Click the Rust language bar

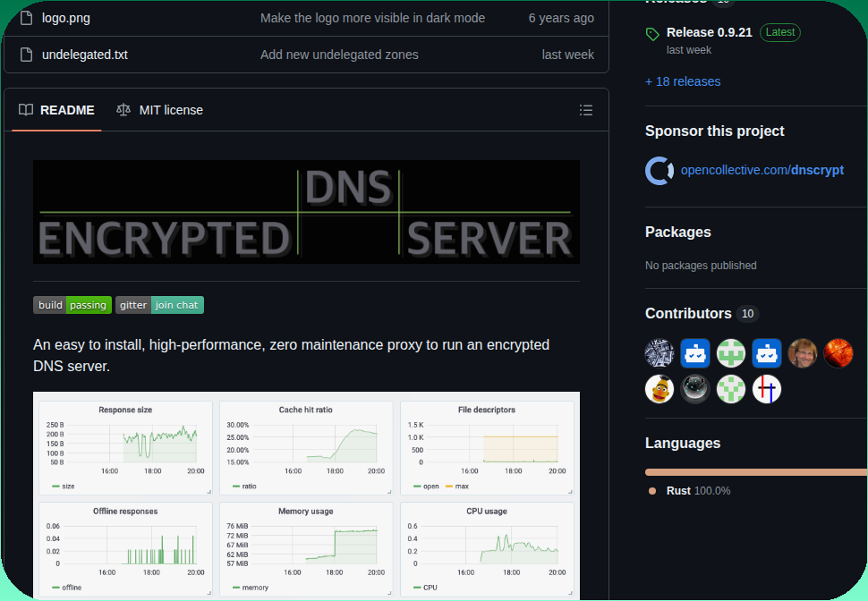(x=756, y=472)
